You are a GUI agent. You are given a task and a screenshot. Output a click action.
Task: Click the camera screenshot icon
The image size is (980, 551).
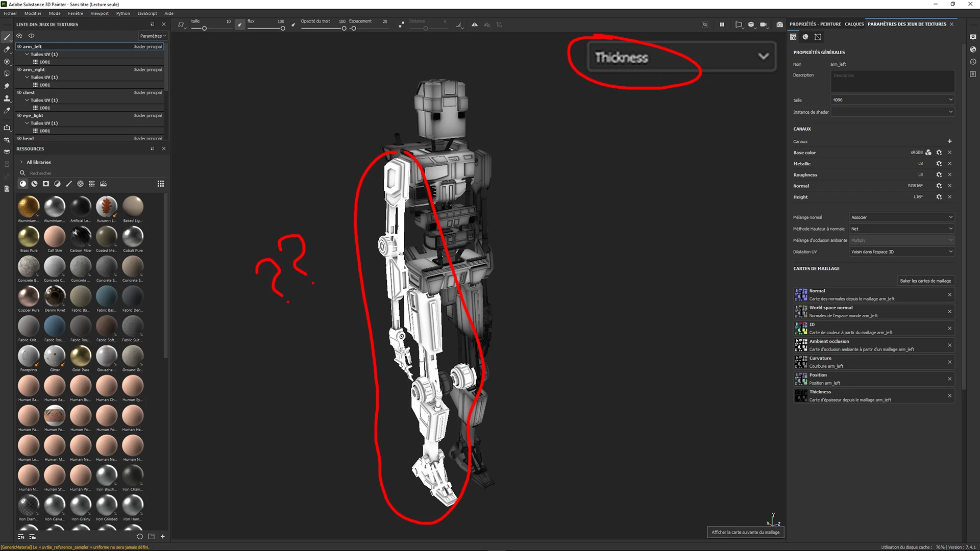coord(779,24)
